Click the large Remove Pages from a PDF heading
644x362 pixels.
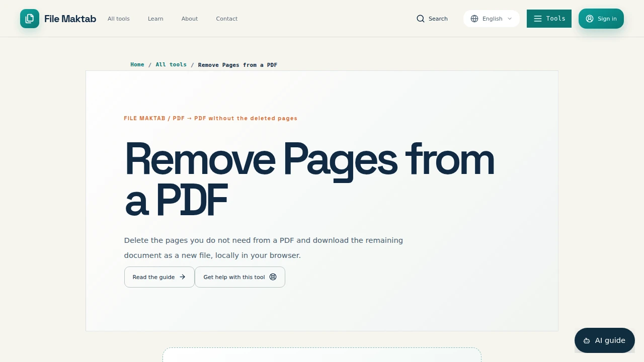(x=309, y=180)
